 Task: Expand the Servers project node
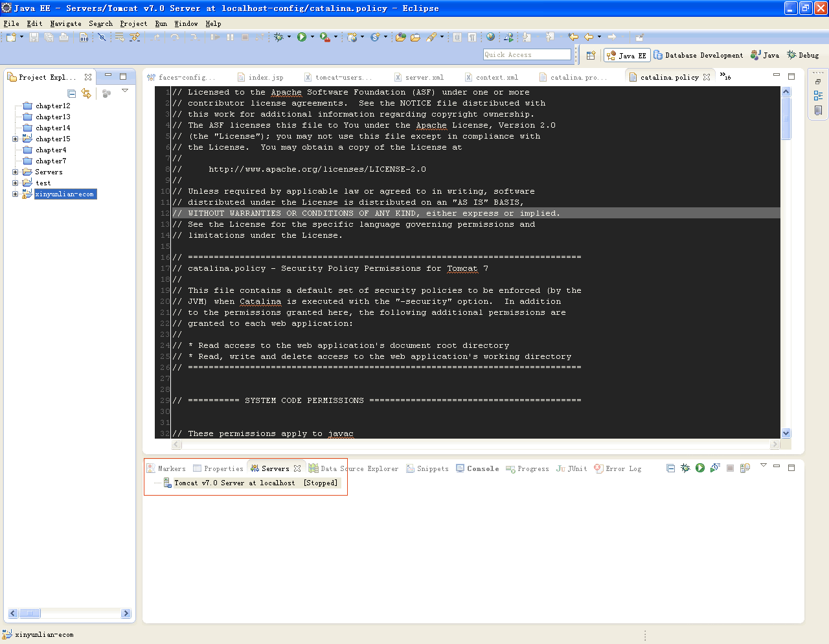point(15,172)
